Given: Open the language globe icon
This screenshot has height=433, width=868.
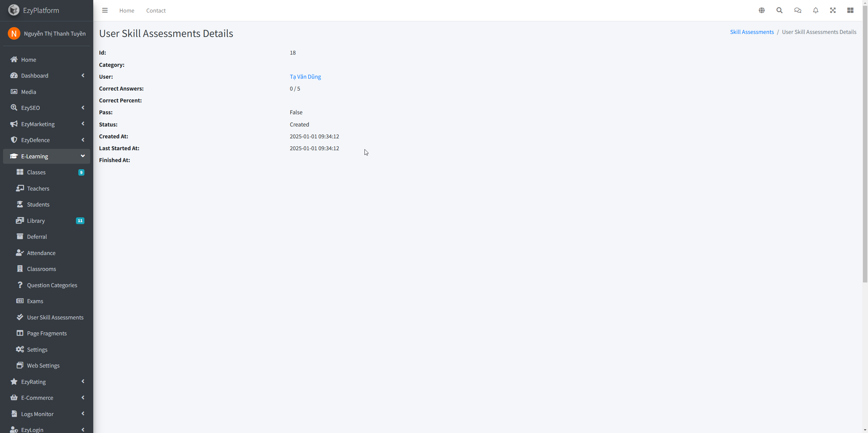Looking at the screenshot, I should pyautogui.click(x=762, y=11).
